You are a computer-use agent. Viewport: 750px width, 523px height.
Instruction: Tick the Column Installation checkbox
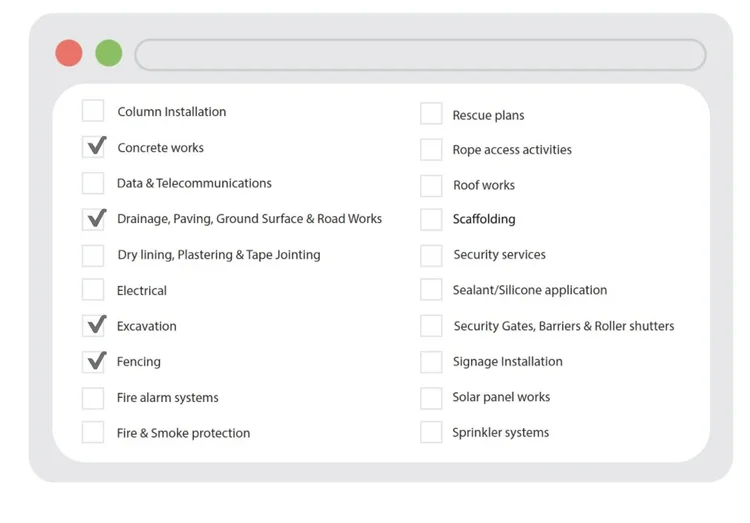coord(93,111)
